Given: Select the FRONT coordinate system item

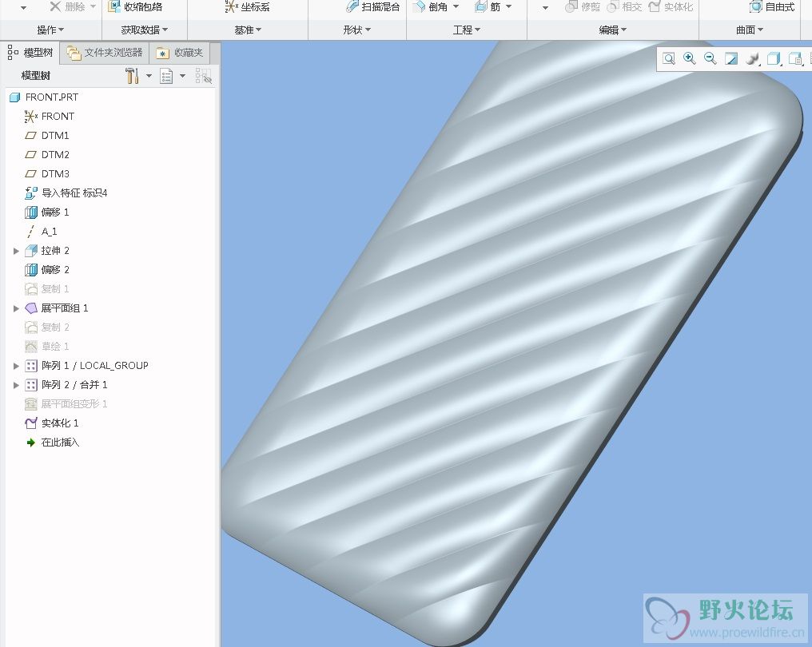Looking at the screenshot, I should click(x=50, y=117).
